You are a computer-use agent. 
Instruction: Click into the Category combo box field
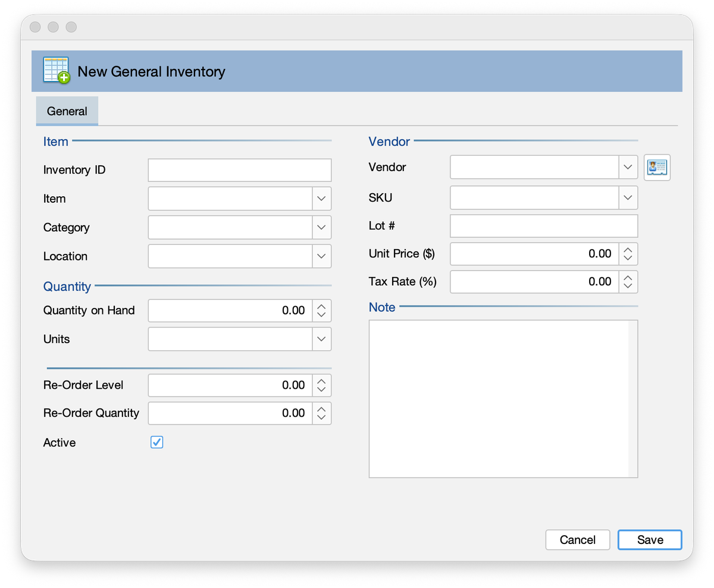tap(230, 227)
